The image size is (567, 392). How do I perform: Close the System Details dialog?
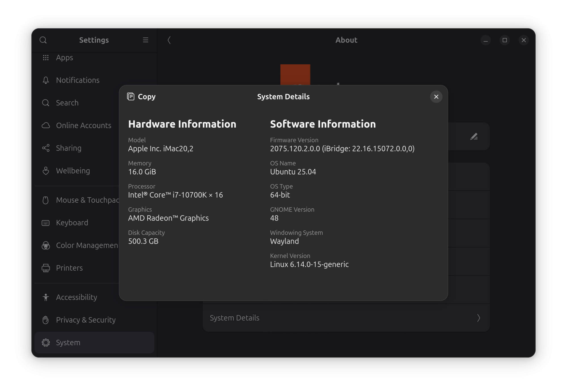[x=436, y=97]
